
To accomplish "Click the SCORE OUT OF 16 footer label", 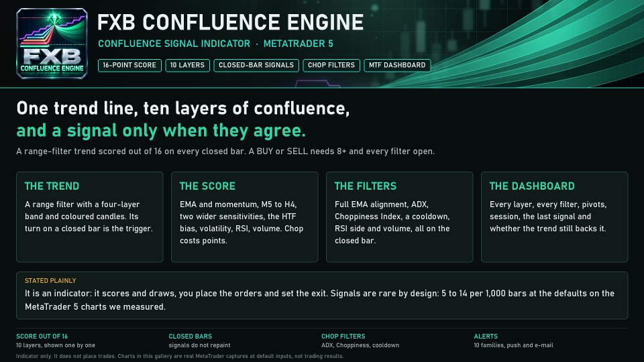I will click(x=42, y=336).
